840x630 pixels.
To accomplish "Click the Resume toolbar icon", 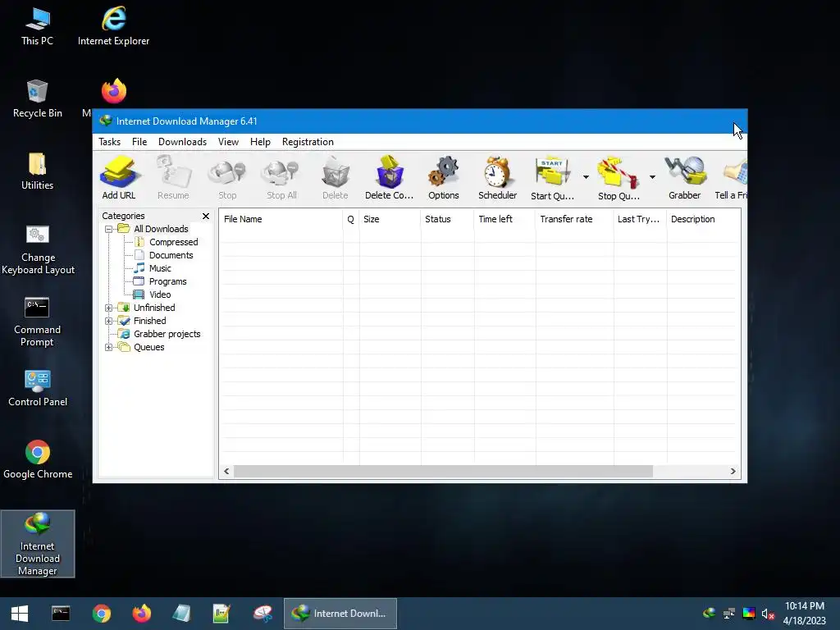I will coord(173,177).
